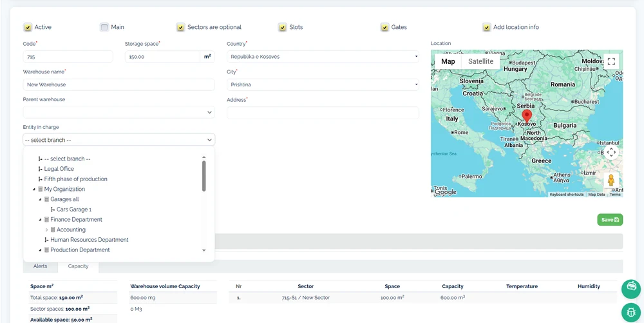Image resolution: width=644 pixels, height=323 pixels.
Task: Open Keyboard shortcuts on map
Action: coord(566,194)
